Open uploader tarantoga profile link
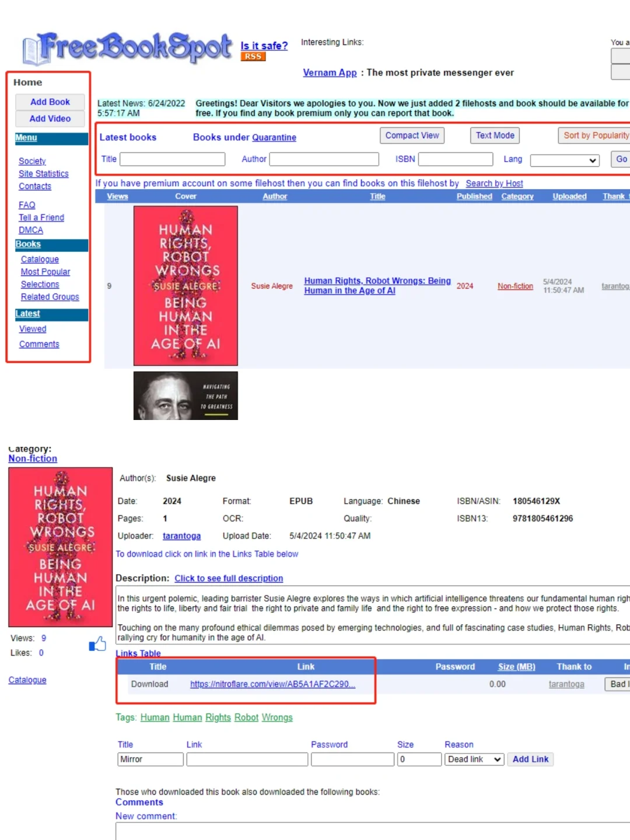The width and height of the screenshot is (630, 840). (x=181, y=536)
